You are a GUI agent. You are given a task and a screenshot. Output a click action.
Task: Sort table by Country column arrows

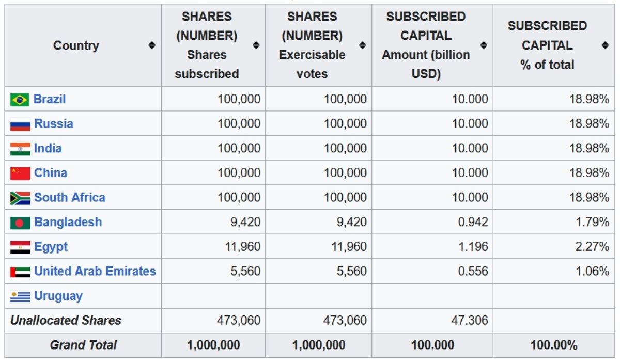152,45
